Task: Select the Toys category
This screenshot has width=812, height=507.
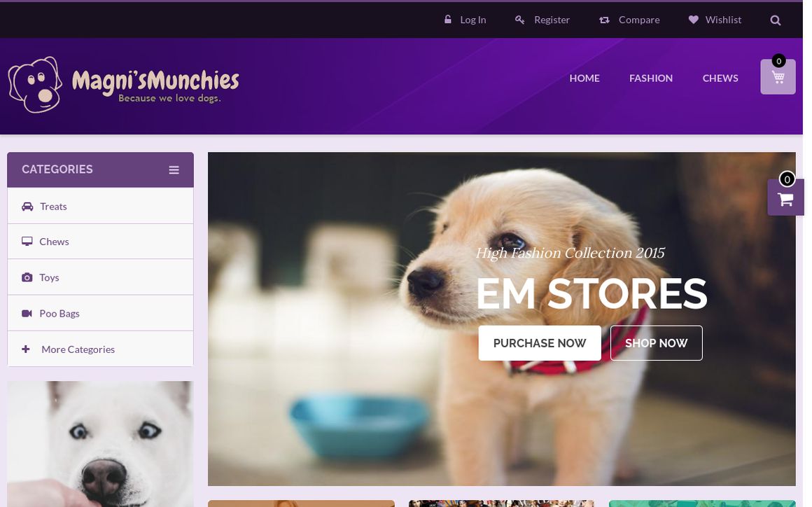Action: click(x=101, y=277)
